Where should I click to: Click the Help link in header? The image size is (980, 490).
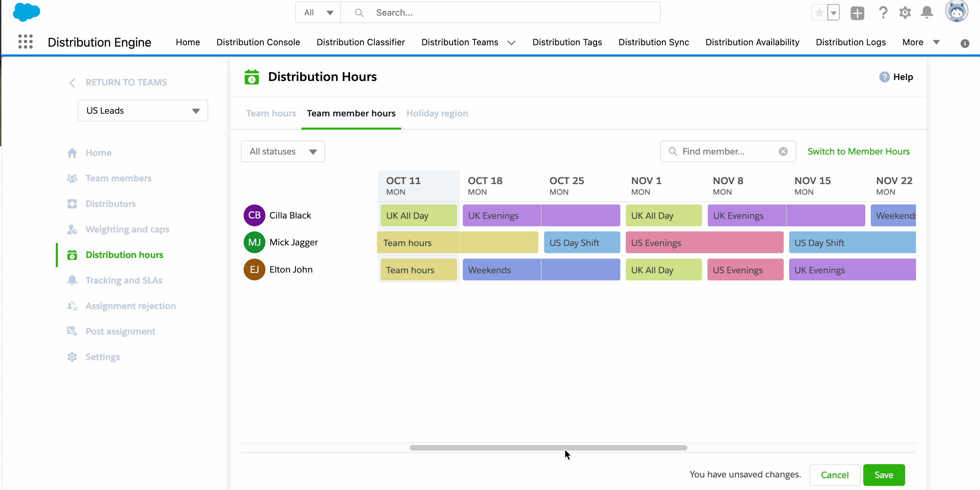[x=903, y=77]
